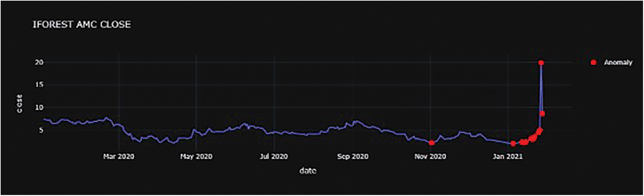This screenshot has width=644, height=196.
Task: Select the anomaly point at the 20 peak
Action: [541, 63]
